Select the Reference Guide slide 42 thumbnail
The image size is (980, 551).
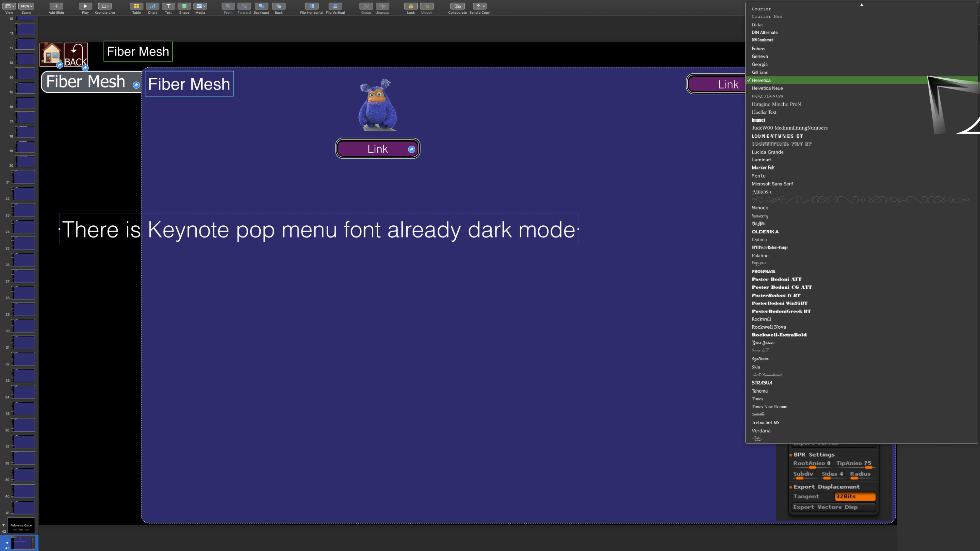coord(21,526)
